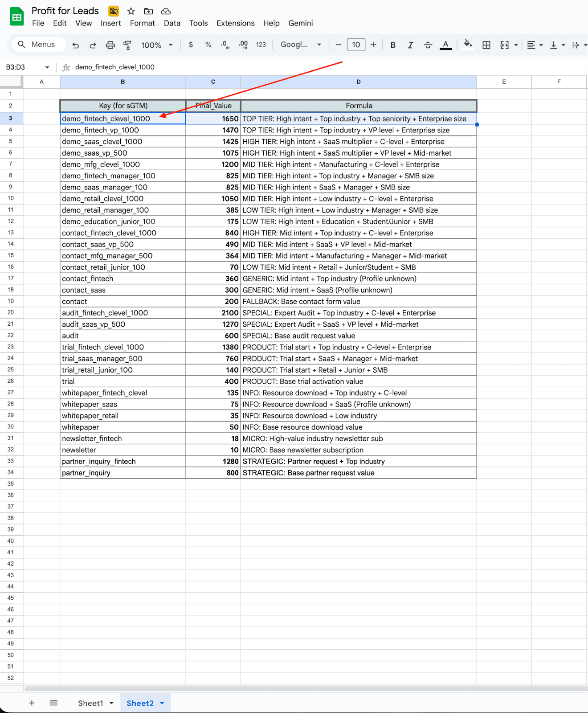
Task: Toggle bold formatting
Action: click(x=393, y=45)
